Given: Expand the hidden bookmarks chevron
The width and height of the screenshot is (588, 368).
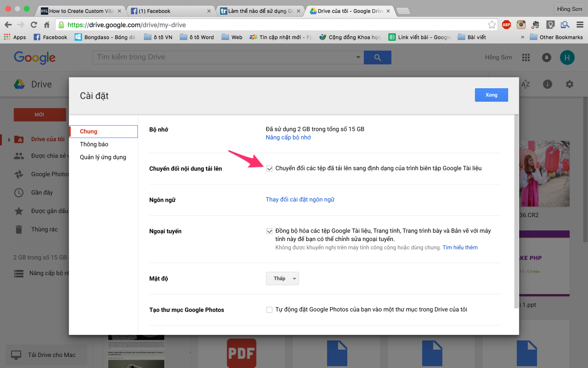Looking at the screenshot, I should [x=523, y=37].
